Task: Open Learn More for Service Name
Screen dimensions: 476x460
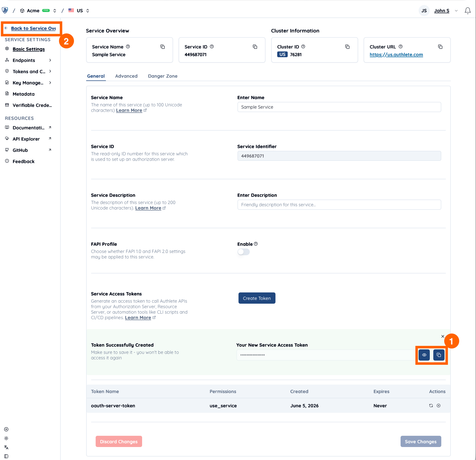Action: 129,110
